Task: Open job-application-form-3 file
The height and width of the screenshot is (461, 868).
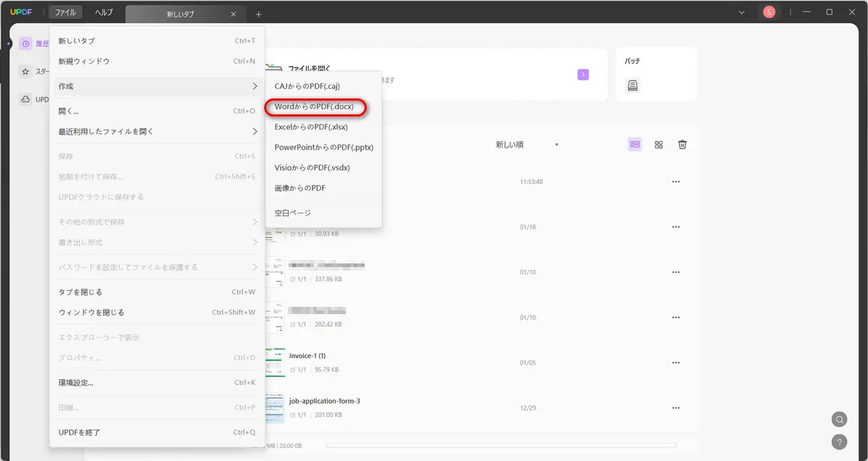Action: (x=325, y=401)
